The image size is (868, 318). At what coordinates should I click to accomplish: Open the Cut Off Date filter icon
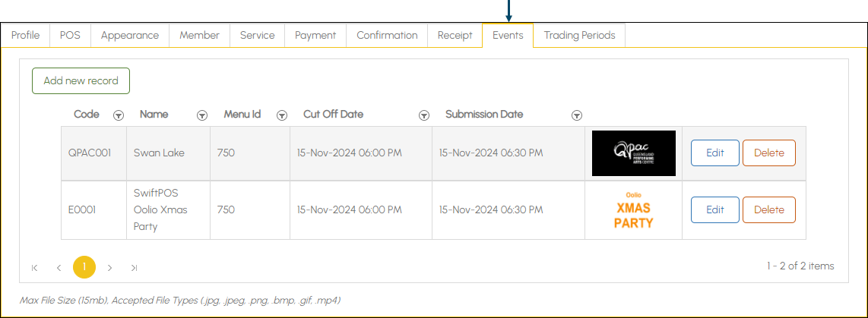pyautogui.click(x=423, y=115)
